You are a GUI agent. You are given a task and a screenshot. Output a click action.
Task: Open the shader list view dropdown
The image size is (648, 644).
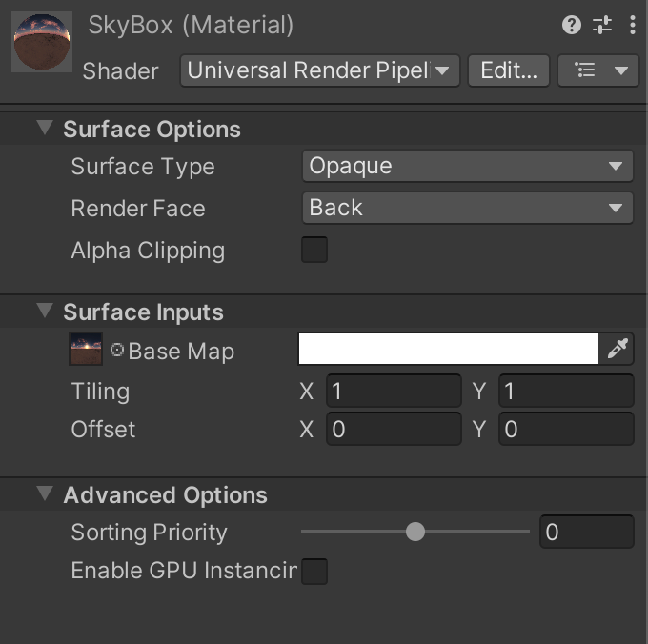(x=598, y=70)
